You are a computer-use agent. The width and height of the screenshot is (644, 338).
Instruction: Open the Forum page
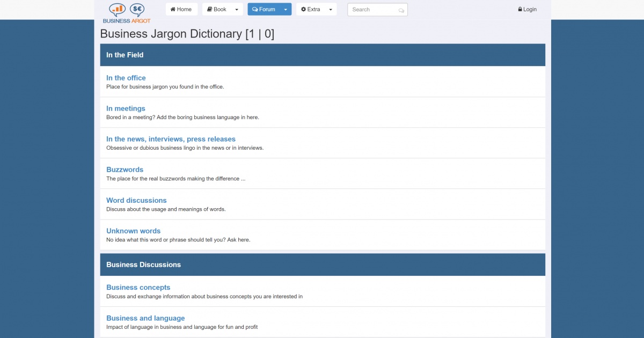pos(264,9)
